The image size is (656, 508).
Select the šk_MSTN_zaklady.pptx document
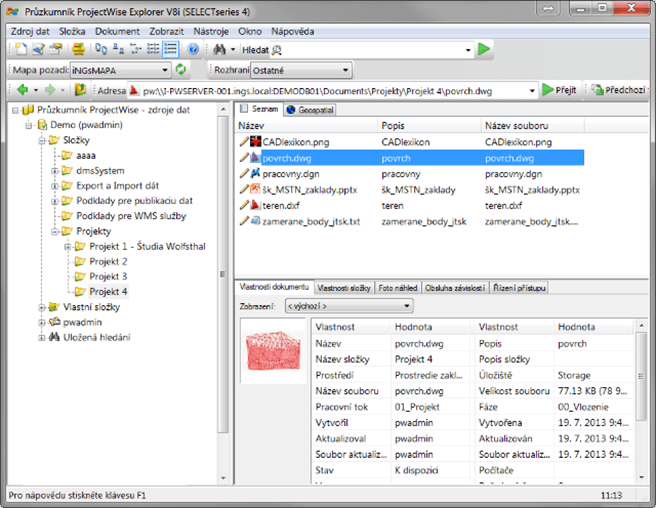point(310,190)
